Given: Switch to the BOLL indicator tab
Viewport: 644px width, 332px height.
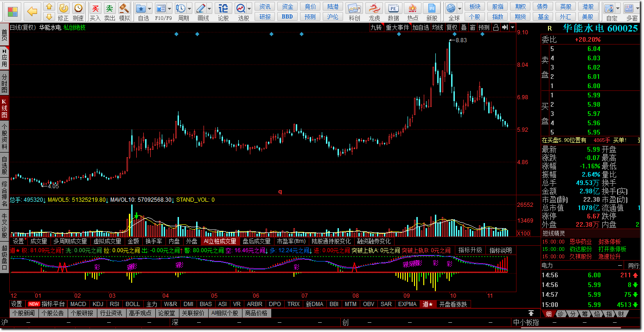Looking at the screenshot, I should coord(133,304).
